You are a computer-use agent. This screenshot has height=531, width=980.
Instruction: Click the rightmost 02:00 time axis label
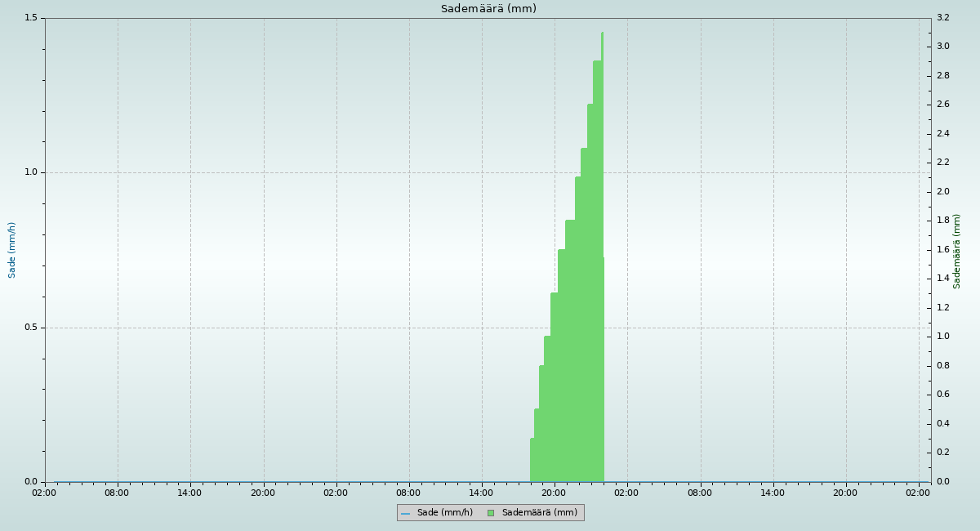[918, 493]
